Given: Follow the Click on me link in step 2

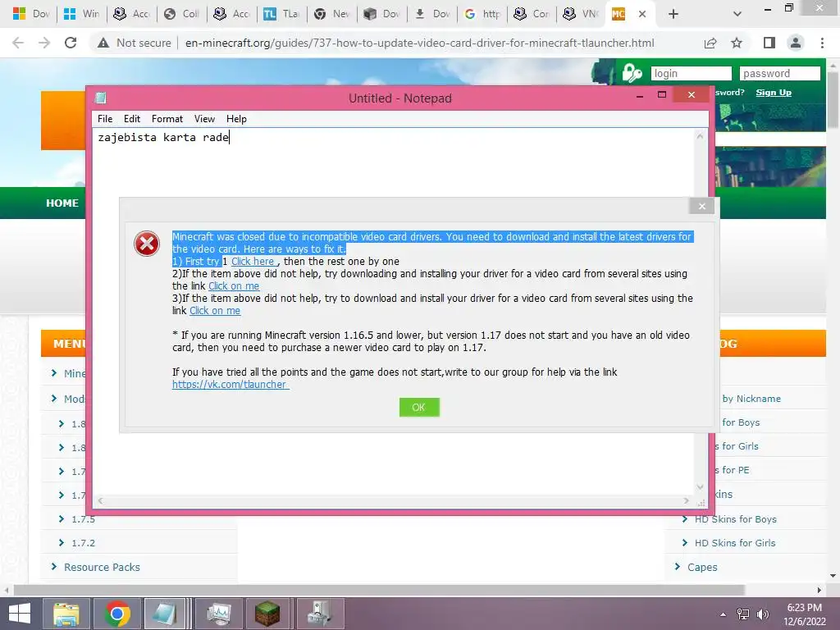Looking at the screenshot, I should point(234,286).
